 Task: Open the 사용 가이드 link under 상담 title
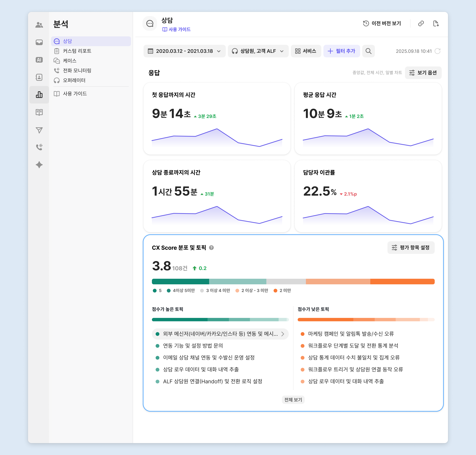pyautogui.click(x=176, y=30)
